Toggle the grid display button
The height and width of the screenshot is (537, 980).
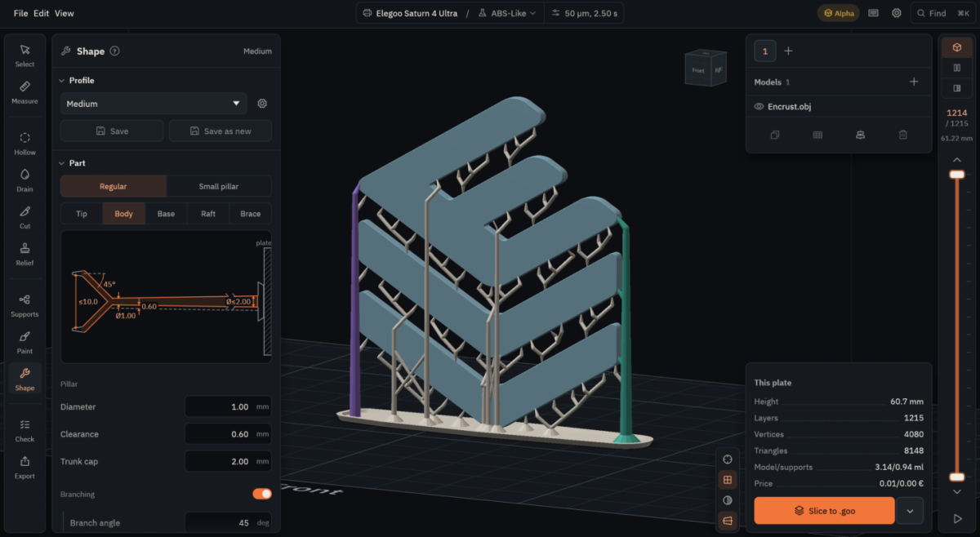pos(728,480)
